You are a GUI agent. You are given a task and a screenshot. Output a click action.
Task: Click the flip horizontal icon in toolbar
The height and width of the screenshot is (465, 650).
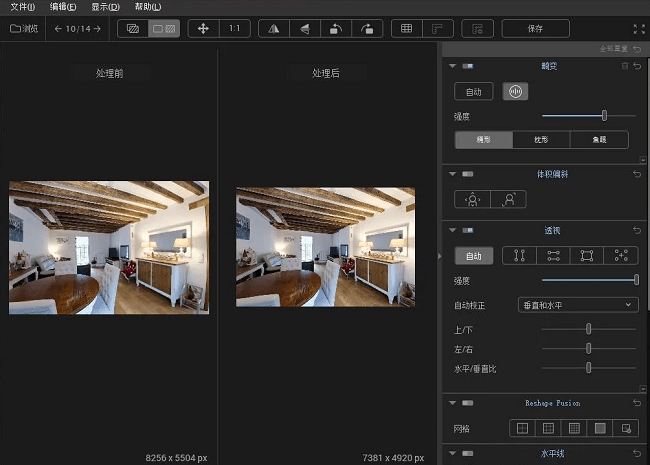(x=272, y=29)
